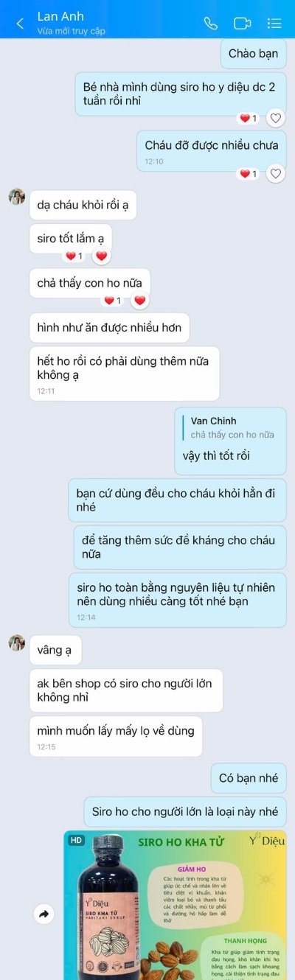The image size is (295, 980).
Task: Open the Siro Ho Kha Tử product image
Action: pyautogui.click(x=175, y=905)
